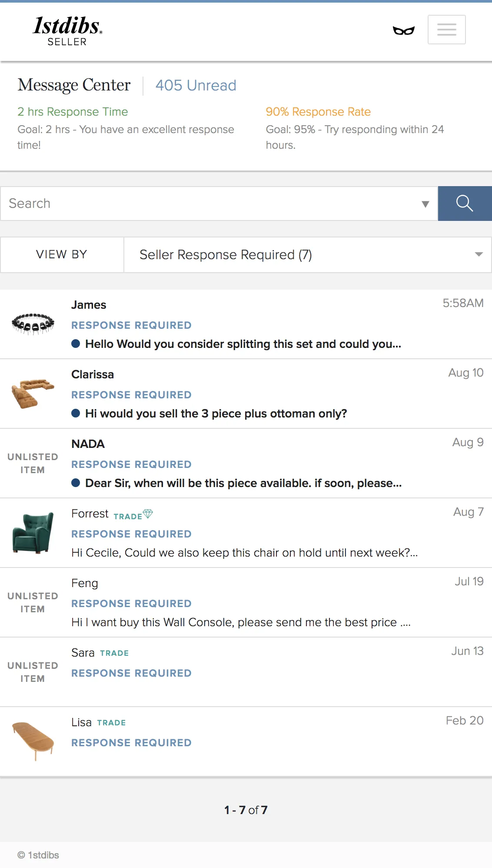Click Response Required label under James
This screenshot has width=492, height=868.
click(x=131, y=325)
